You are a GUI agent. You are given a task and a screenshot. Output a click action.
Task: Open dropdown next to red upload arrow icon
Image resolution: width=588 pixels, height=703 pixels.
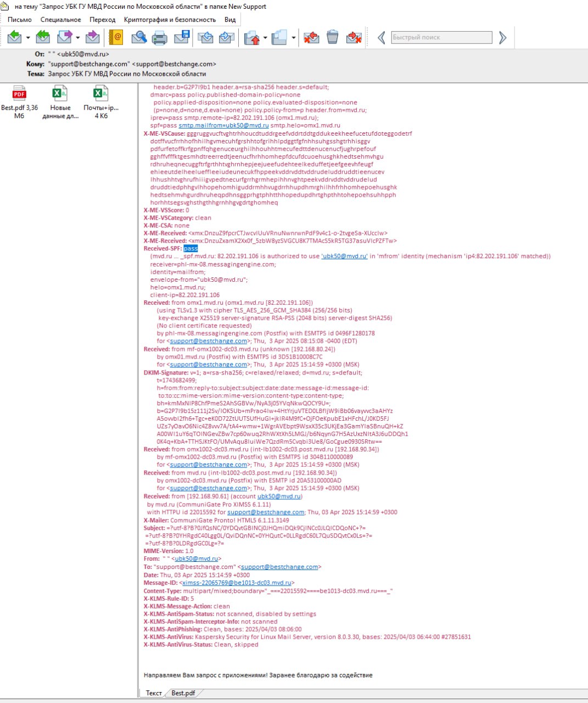265,38
